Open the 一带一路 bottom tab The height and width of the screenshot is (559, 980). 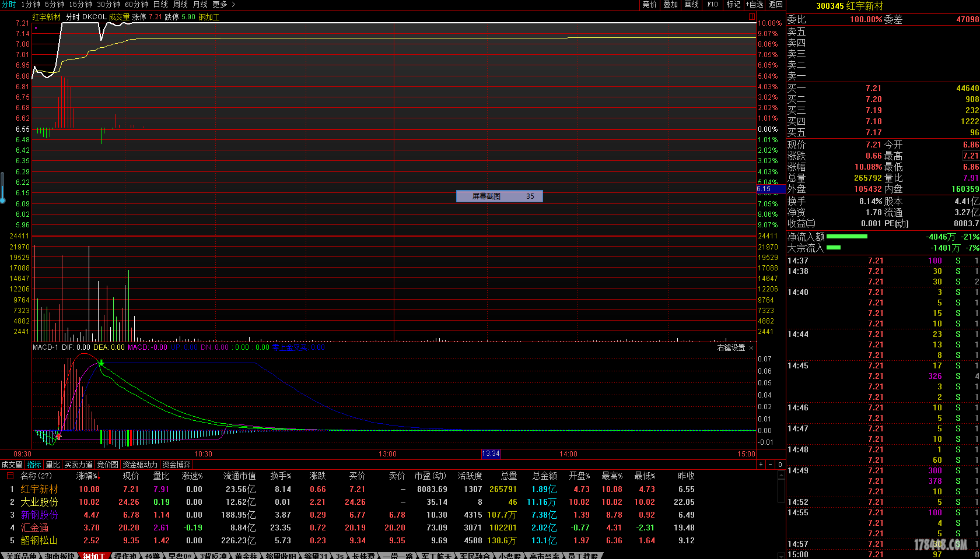coord(398,556)
